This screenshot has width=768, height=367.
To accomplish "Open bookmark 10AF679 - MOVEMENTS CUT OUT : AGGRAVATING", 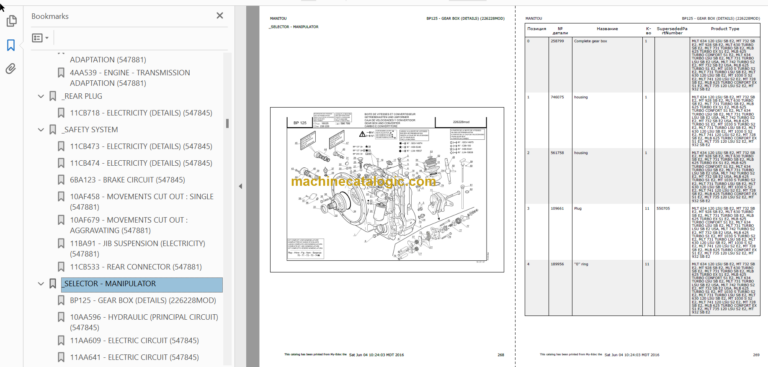I will click(128, 225).
